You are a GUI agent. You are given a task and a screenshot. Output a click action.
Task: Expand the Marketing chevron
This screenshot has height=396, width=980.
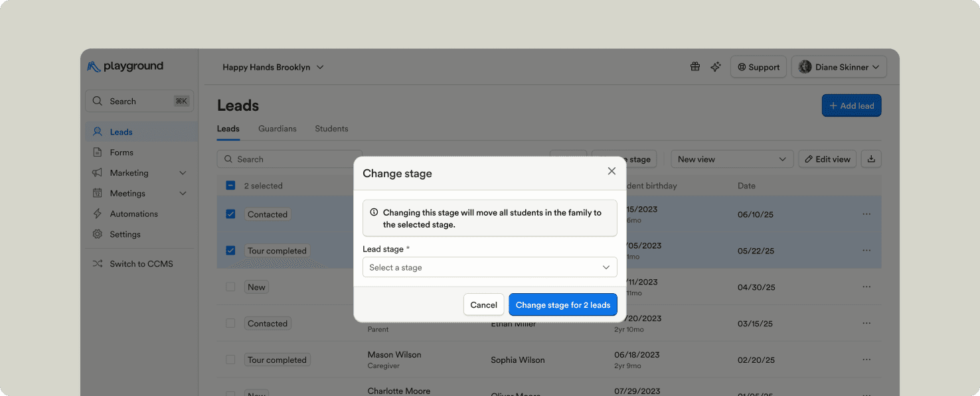tap(183, 172)
